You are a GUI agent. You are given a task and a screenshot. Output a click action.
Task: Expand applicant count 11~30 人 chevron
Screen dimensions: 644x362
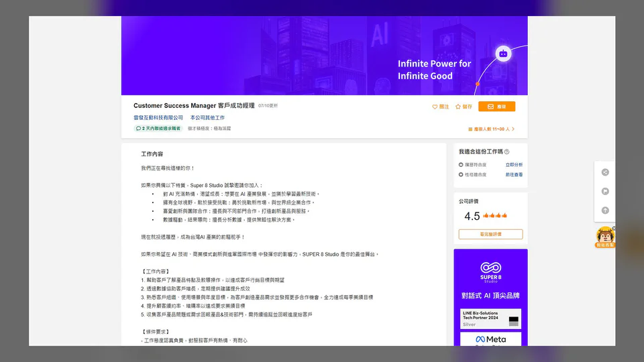(513, 129)
